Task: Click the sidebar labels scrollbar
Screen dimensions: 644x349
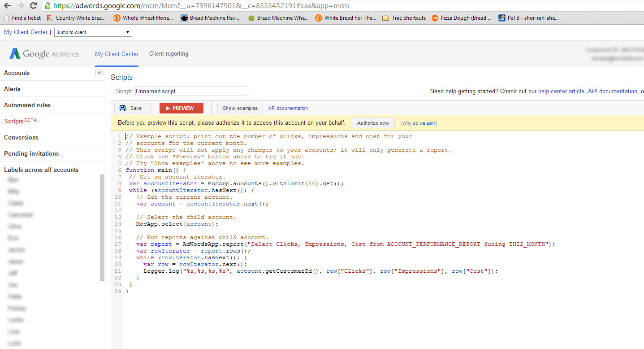Action: tap(102, 227)
